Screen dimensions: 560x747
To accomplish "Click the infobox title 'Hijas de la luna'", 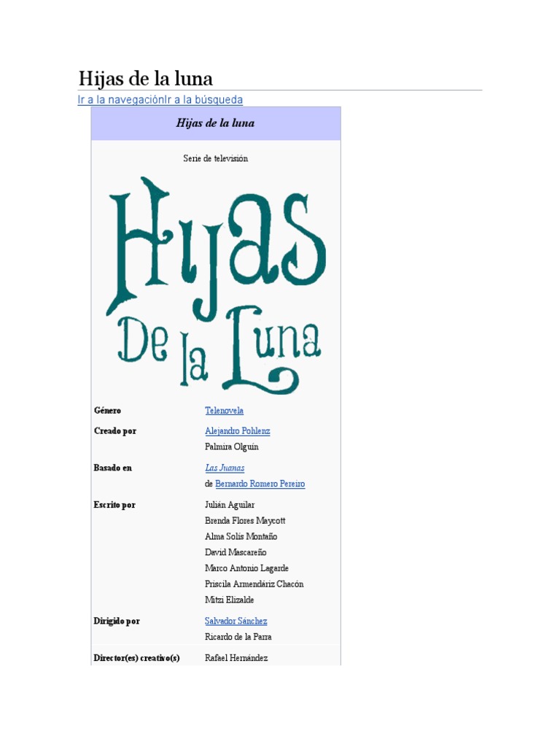I will coord(215,123).
